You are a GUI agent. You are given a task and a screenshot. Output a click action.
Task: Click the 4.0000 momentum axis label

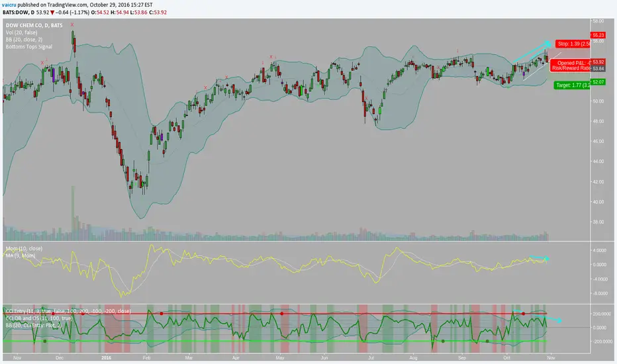[x=599, y=250]
